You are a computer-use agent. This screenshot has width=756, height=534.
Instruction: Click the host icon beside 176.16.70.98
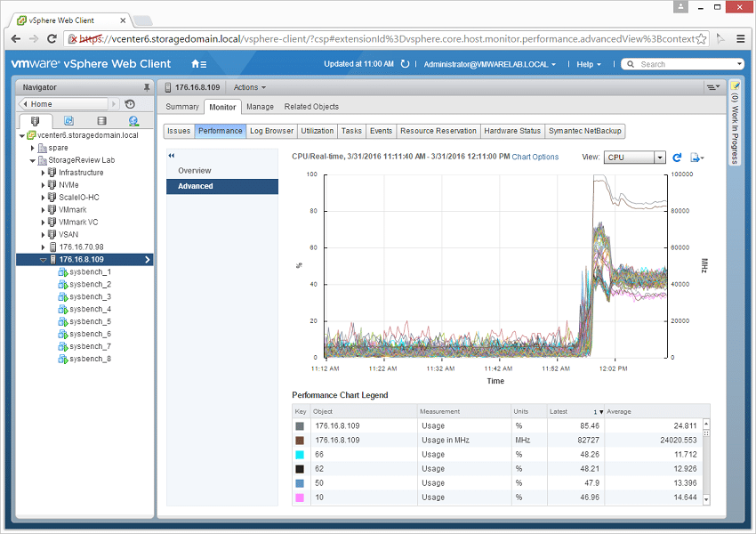53,247
